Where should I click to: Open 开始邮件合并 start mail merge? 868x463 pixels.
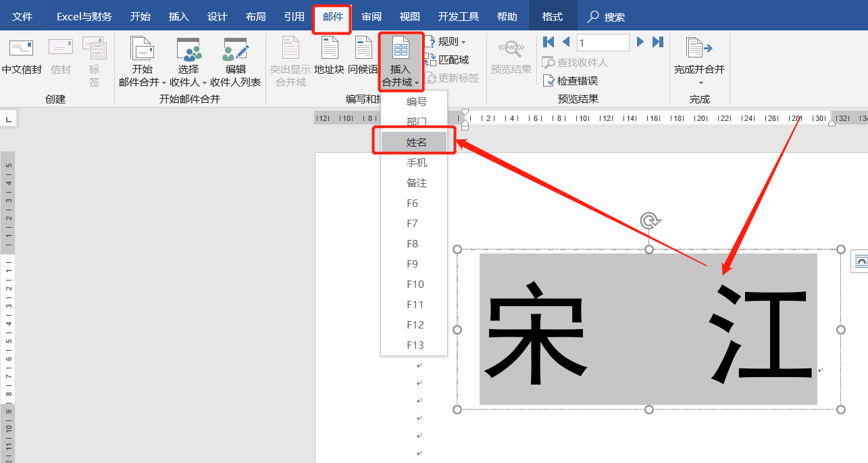[x=143, y=62]
